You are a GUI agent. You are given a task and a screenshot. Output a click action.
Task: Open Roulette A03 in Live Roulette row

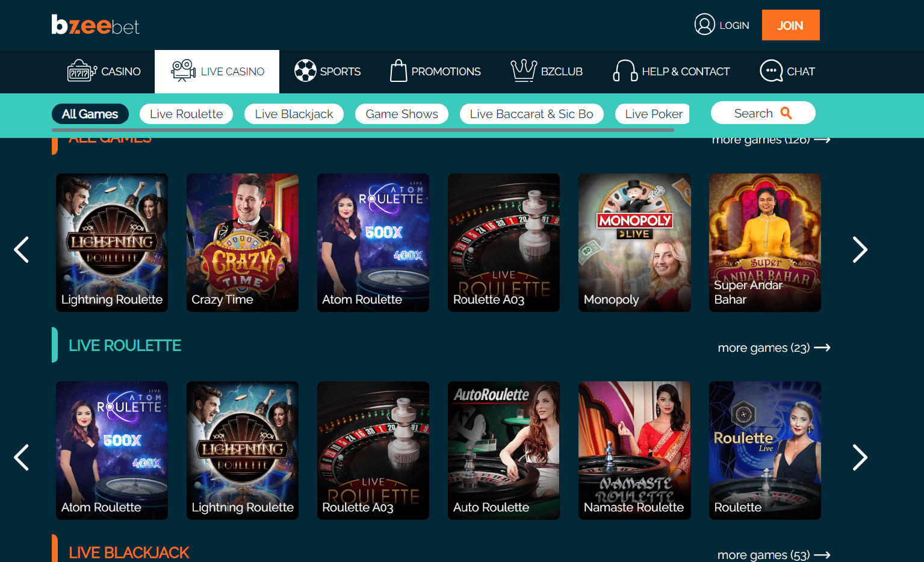click(x=373, y=451)
